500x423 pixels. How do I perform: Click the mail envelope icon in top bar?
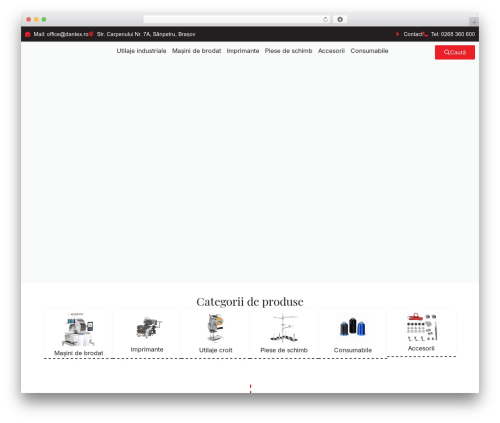(x=28, y=34)
